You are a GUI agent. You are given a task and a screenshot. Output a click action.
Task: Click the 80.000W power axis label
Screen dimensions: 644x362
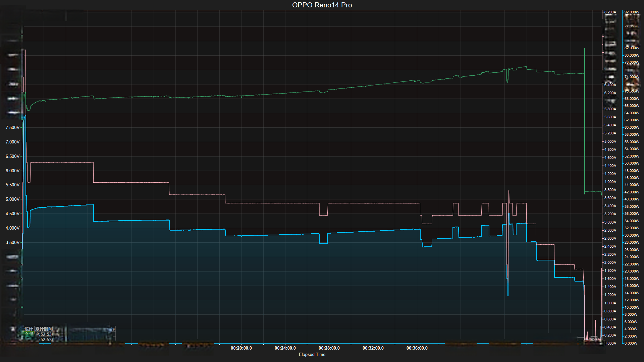[x=632, y=55]
